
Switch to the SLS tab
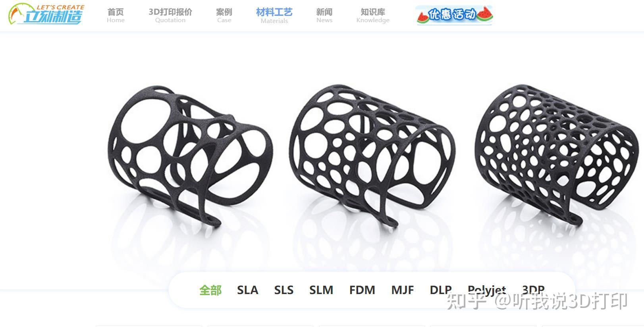283,290
